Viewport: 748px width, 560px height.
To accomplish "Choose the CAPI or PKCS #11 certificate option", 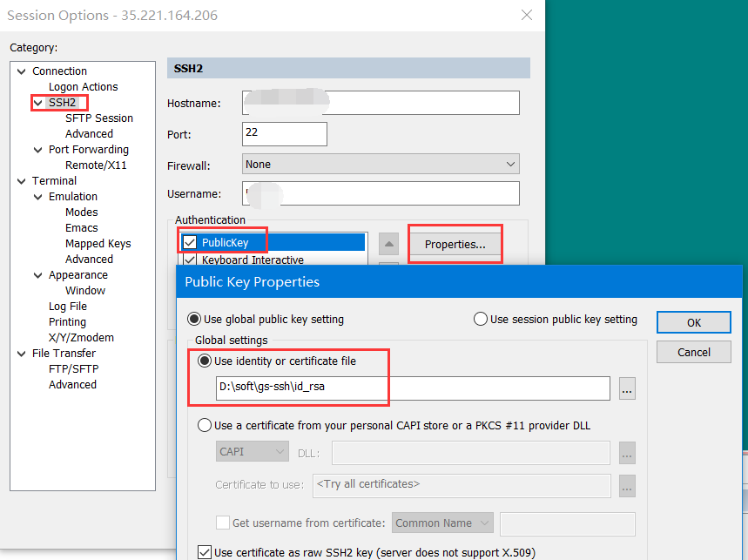I will click(x=205, y=426).
